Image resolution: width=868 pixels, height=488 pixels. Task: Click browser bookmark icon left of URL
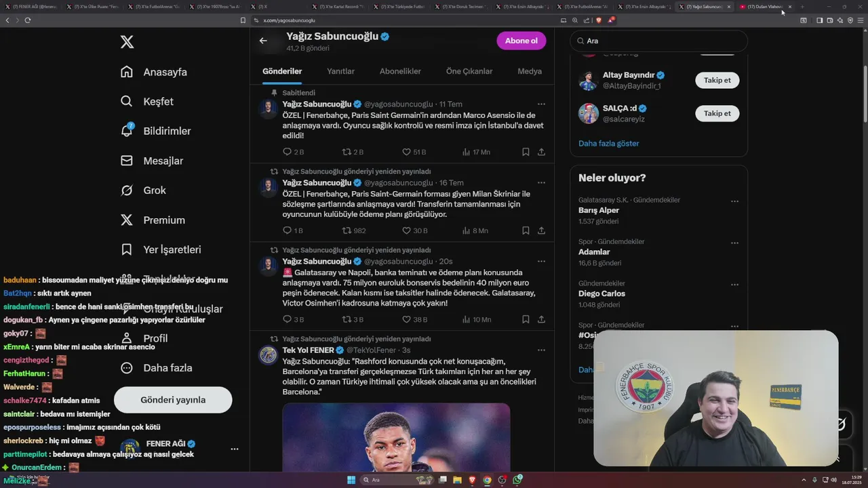[243, 20]
